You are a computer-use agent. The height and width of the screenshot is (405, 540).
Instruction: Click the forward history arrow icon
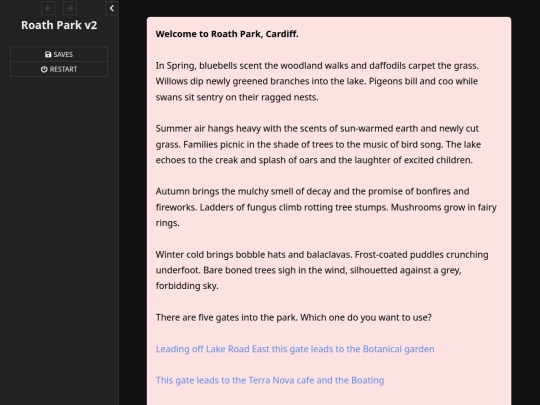click(x=70, y=8)
